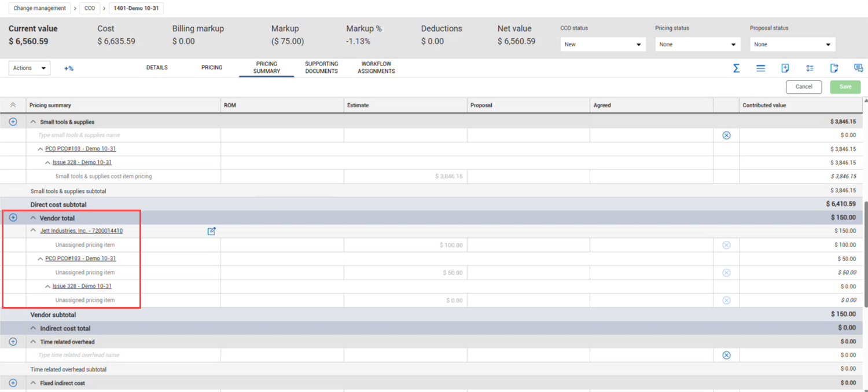
Task: Open the Proposal status dropdown
Action: (x=793, y=44)
